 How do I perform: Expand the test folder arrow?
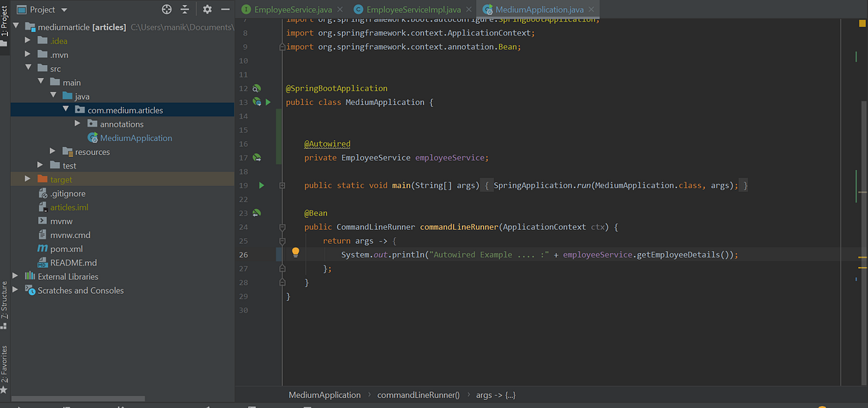tap(41, 166)
